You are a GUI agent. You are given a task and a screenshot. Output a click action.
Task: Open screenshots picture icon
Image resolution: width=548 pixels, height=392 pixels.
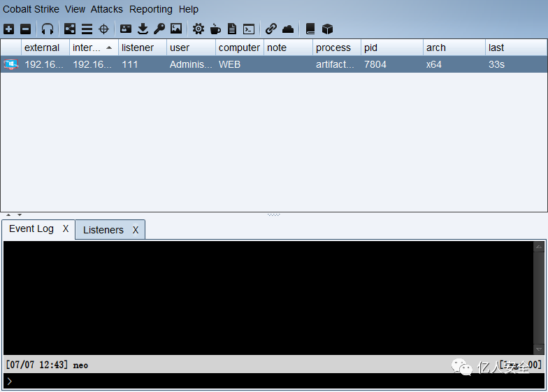176,29
